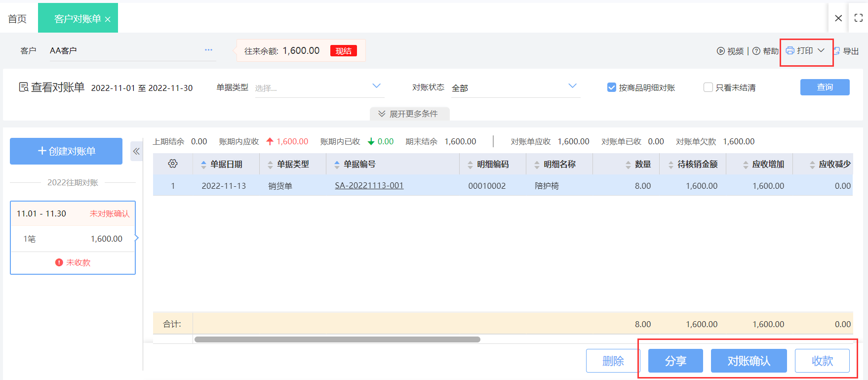Viewport: 868px width, 380px height.
Task: Collapse the left panel with double-chevron icon
Action: click(x=136, y=151)
